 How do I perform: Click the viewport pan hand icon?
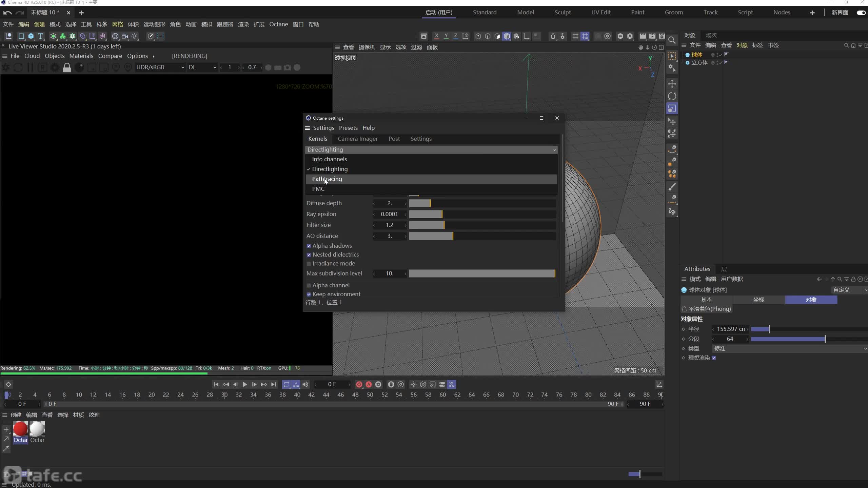(640, 47)
